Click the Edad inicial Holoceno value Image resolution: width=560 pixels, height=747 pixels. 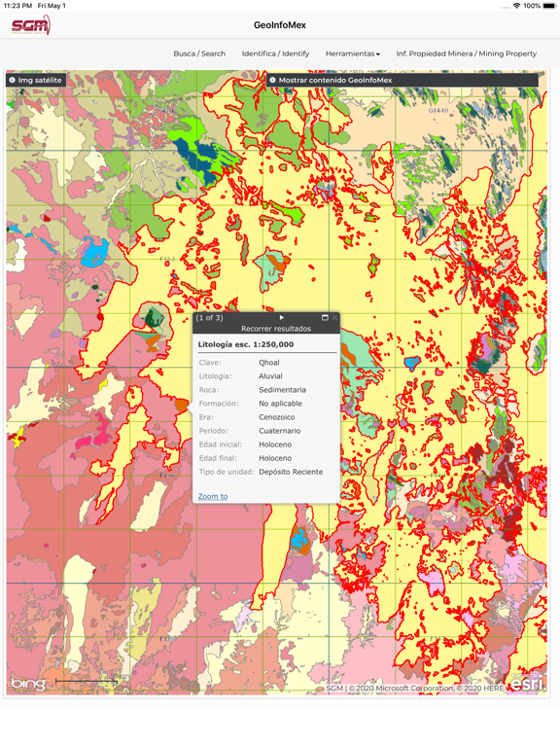[275, 445]
